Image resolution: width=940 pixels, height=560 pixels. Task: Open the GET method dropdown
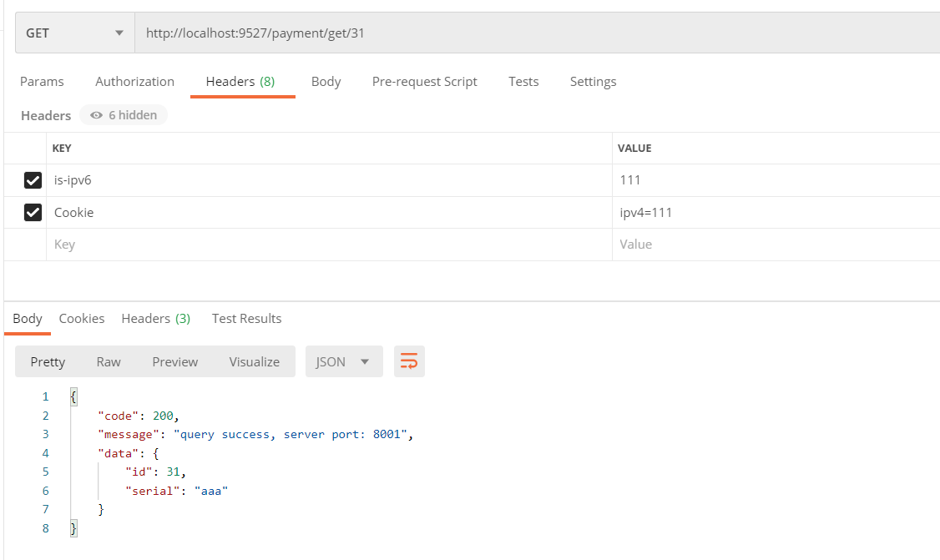75,33
